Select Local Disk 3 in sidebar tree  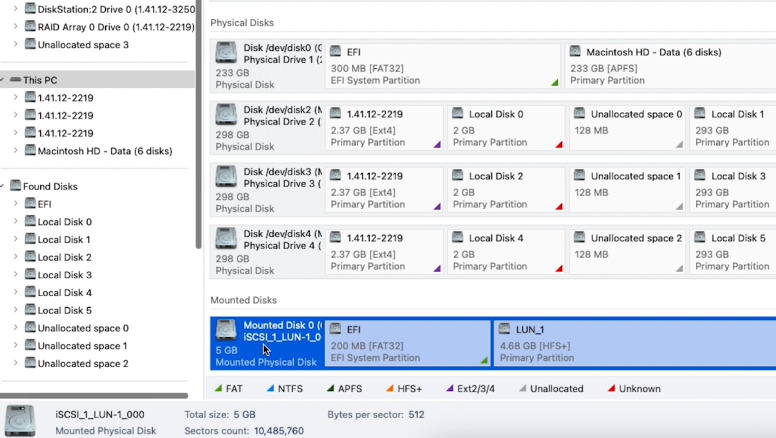click(x=64, y=275)
